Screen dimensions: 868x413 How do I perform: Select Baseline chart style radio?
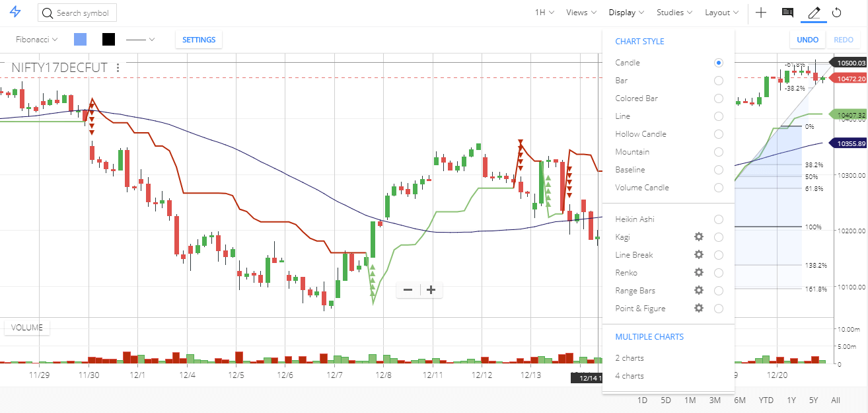point(718,170)
